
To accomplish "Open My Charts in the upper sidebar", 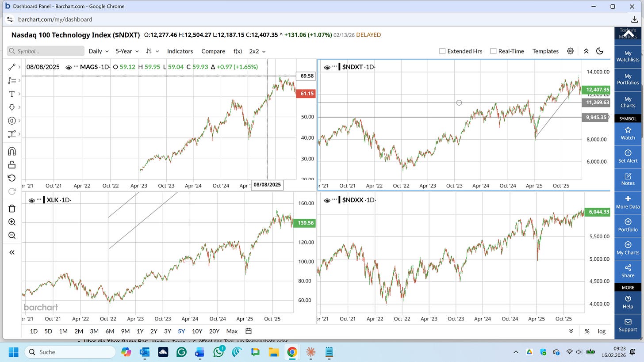I will tap(628, 102).
